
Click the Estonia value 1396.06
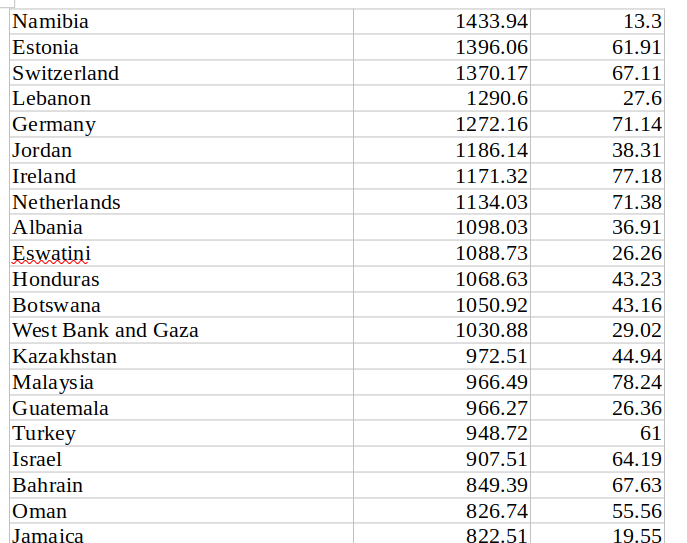pyautogui.click(x=442, y=47)
